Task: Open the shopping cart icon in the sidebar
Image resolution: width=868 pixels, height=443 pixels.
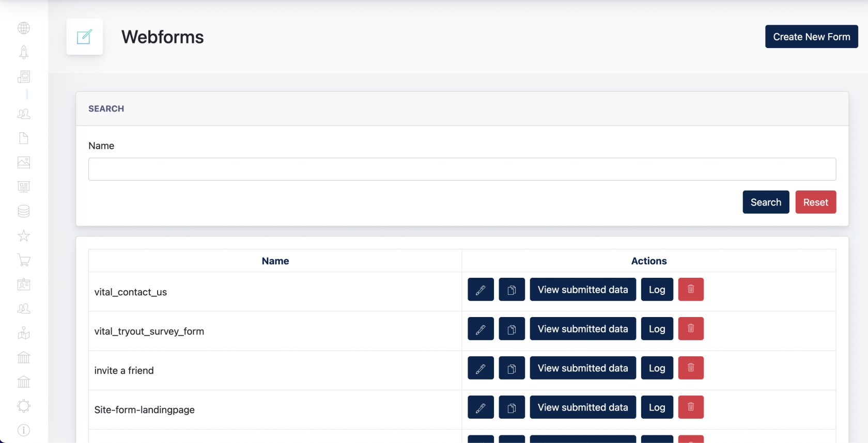Action: pyautogui.click(x=24, y=260)
